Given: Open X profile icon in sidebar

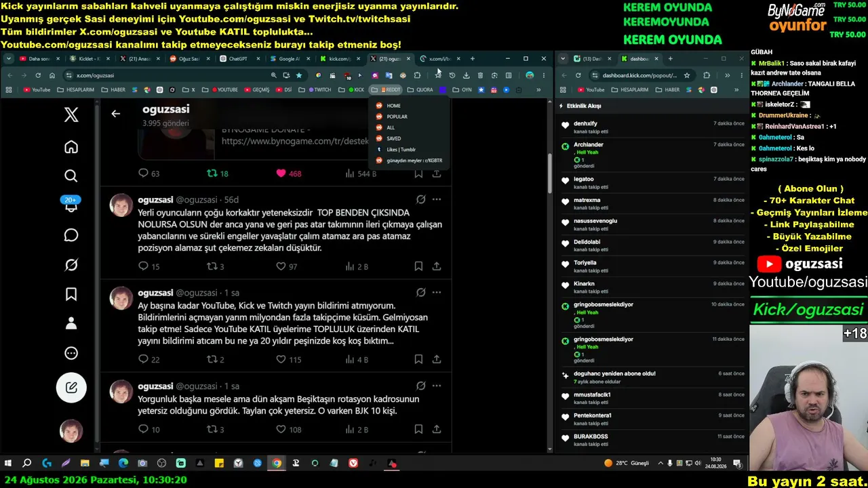Looking at the screenshot, I should 71,323.
